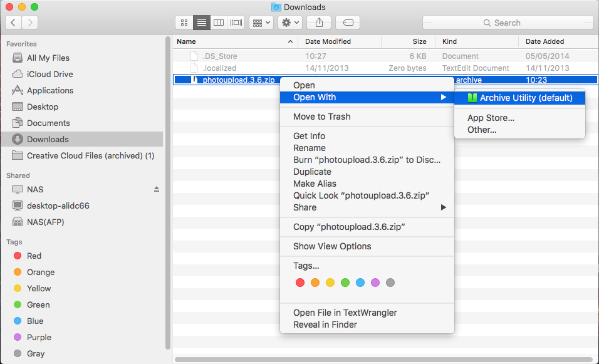Screen dimensions: 599x364
Task: Switch to column view in toolbar
Action: coord(219,23)
